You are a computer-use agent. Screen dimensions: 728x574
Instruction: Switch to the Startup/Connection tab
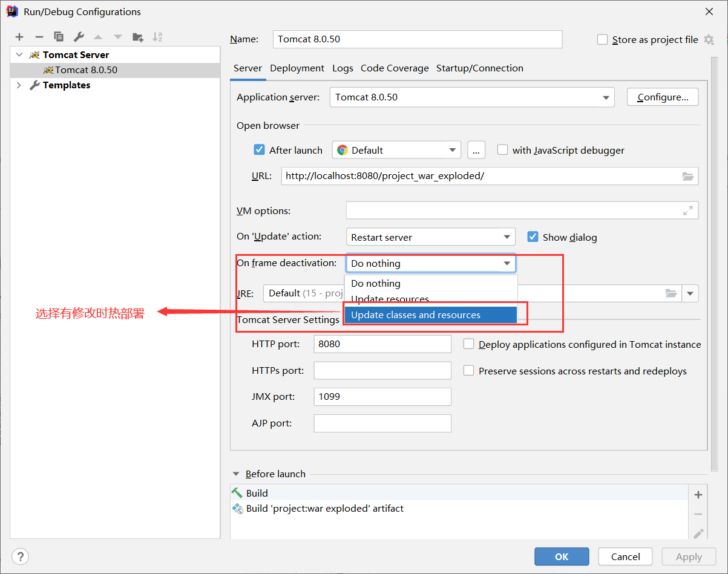click(480, 68)
